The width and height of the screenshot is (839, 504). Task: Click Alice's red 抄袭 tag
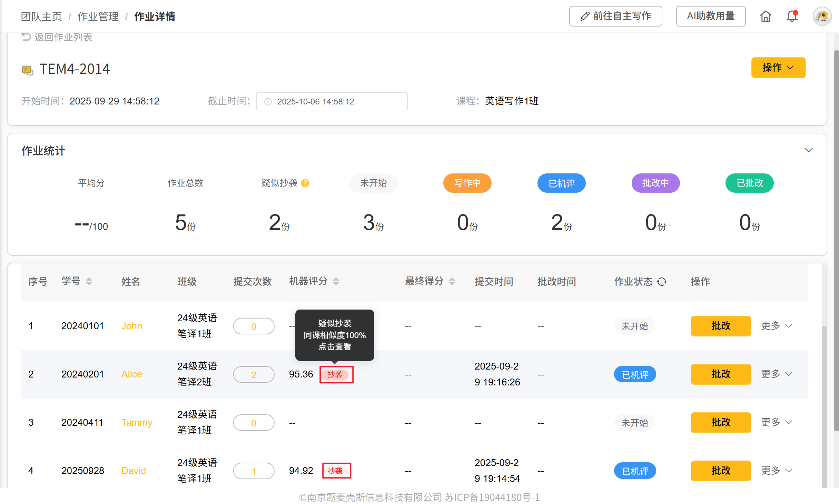click(x=336, y=374)
